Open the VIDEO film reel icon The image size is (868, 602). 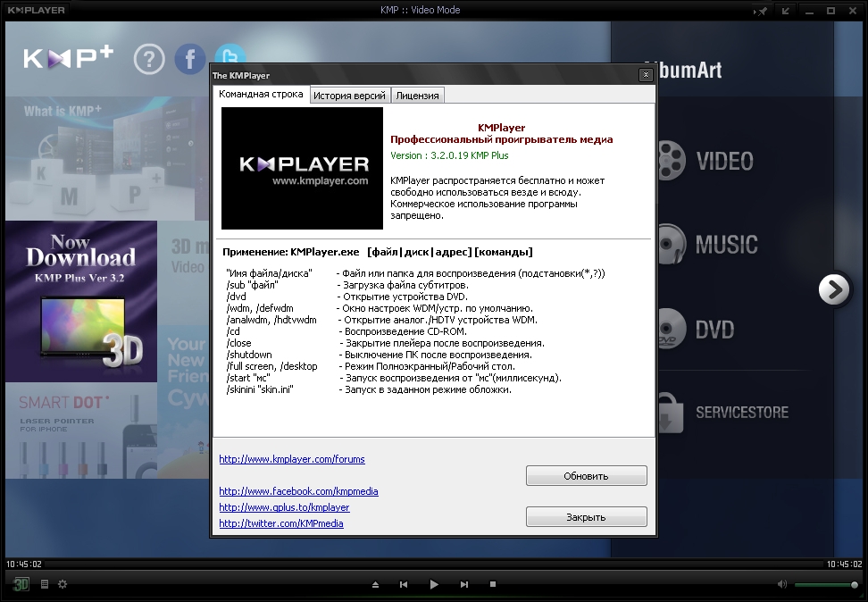coord(672,161)
